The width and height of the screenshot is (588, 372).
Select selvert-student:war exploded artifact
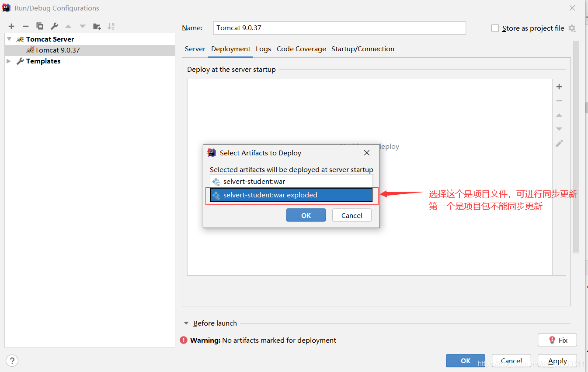click(x=291, y=195)
